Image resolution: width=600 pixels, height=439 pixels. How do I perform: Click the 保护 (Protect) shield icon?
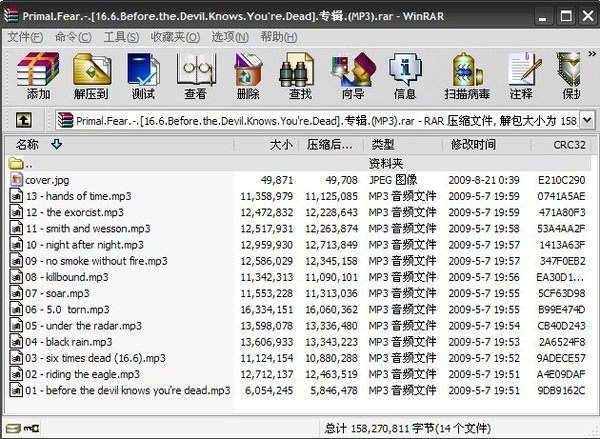click(x=569, y=76)
